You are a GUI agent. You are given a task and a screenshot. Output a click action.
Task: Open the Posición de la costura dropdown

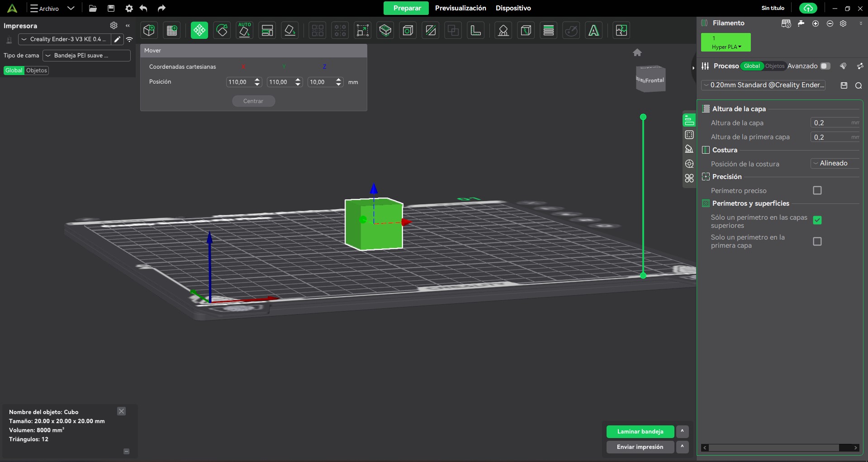pyautogui.click(x=834, y=163)
